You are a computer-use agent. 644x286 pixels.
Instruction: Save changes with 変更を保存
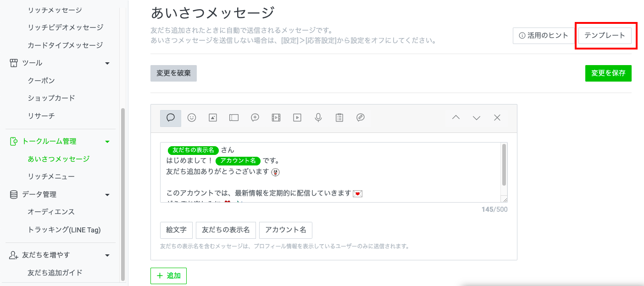pos(608,73)
